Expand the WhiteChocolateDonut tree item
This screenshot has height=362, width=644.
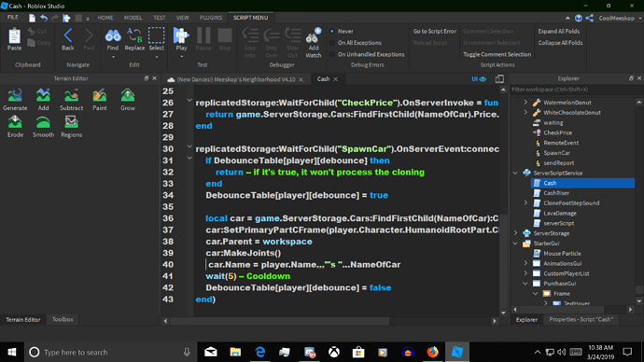coord(525,113)
